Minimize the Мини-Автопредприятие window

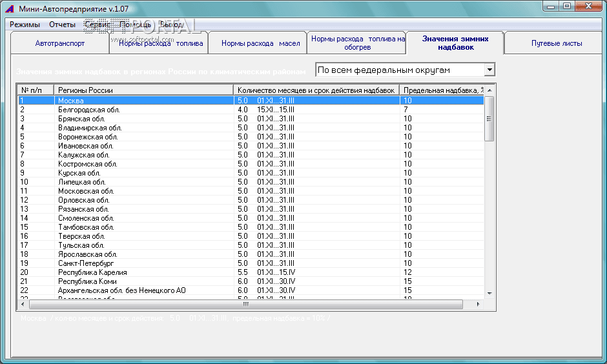(551, 6)
